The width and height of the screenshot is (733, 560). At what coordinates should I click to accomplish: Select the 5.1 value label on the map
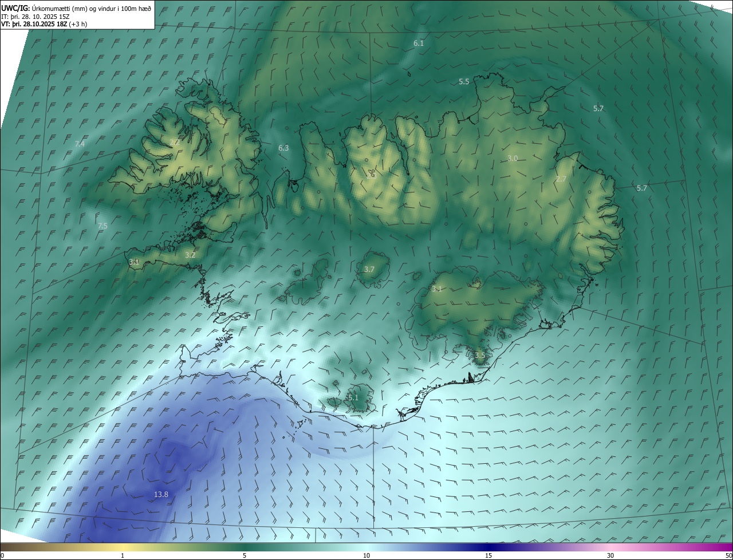click(353, 397)
